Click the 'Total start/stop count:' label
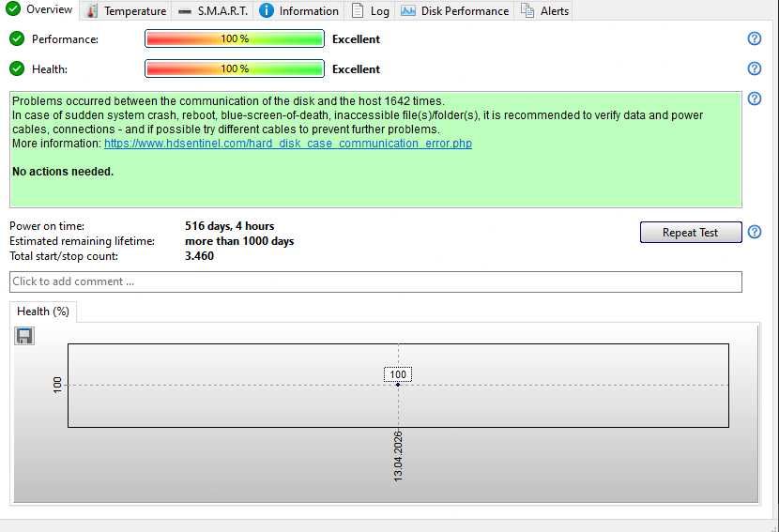The height and width of the screenshot is (532, 779). [64, 256]
